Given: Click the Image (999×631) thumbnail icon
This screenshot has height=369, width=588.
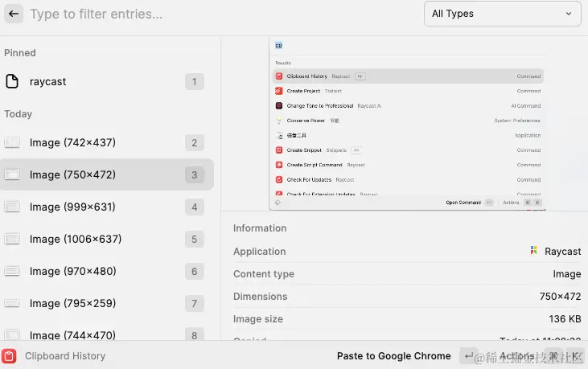Looking at the screenshot, I should click(12, 207).
